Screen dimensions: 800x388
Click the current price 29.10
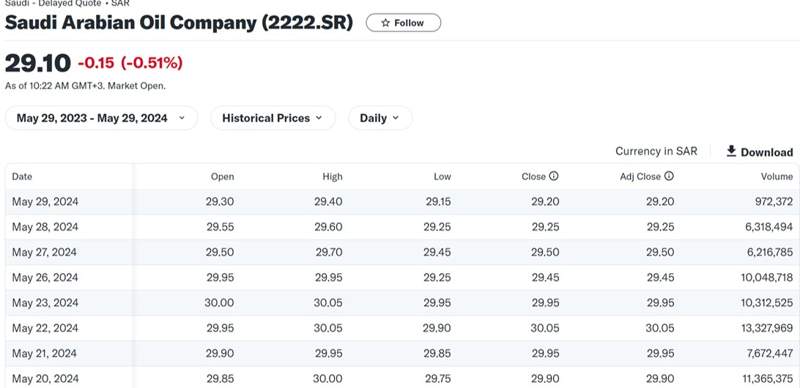point(38,64)
